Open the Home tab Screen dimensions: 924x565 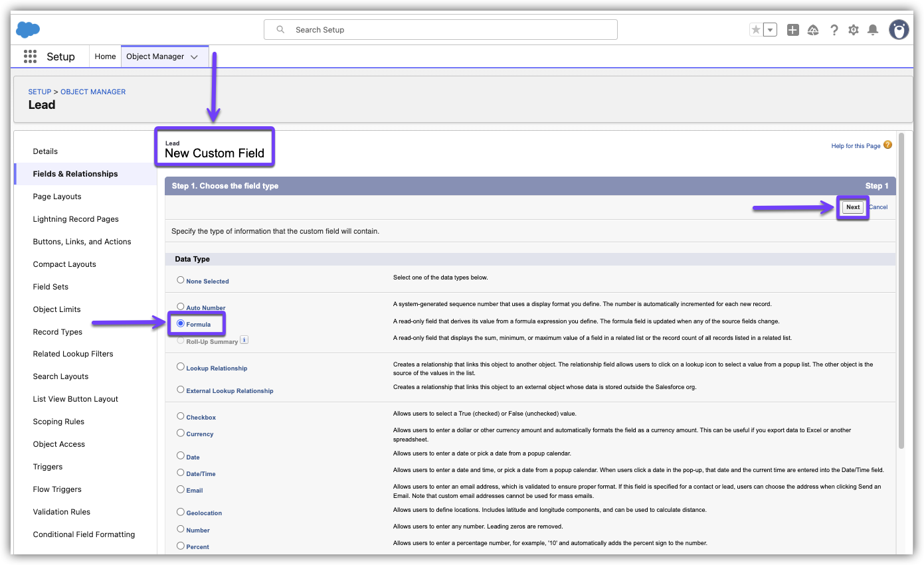coord(105,56)
